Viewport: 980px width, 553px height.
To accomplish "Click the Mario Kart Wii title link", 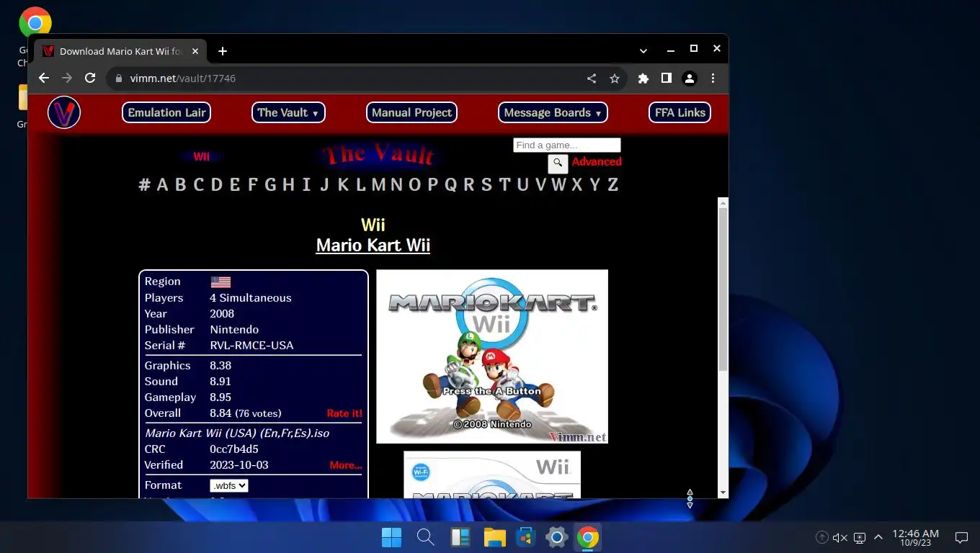I will tap(373, 245).
